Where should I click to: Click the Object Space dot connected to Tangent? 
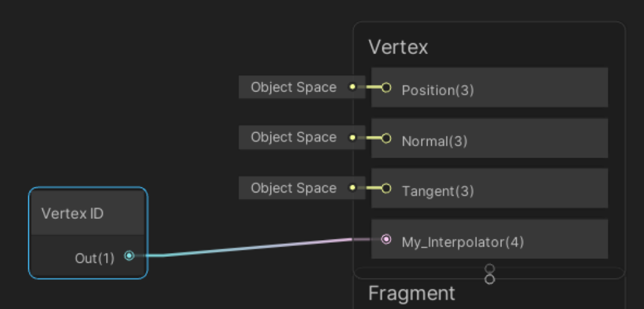[352, 188]
